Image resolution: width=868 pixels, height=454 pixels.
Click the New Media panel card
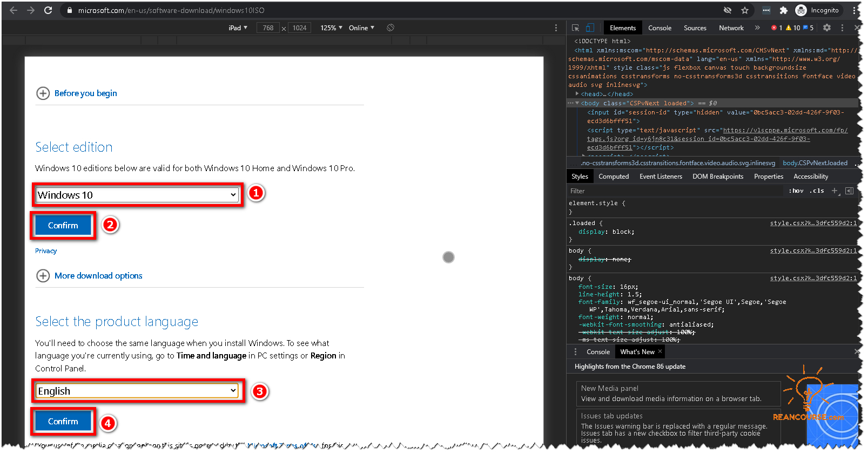(x=678, y=394)
